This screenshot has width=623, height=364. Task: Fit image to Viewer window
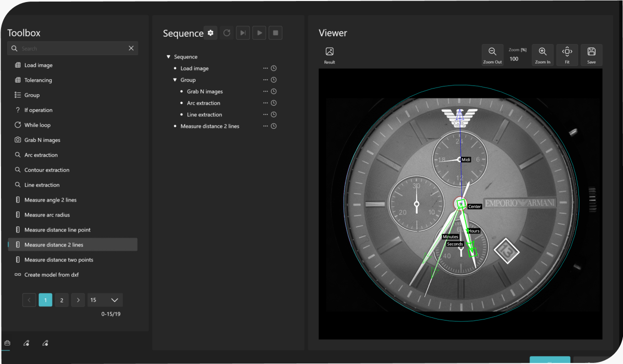click(567, 55)
